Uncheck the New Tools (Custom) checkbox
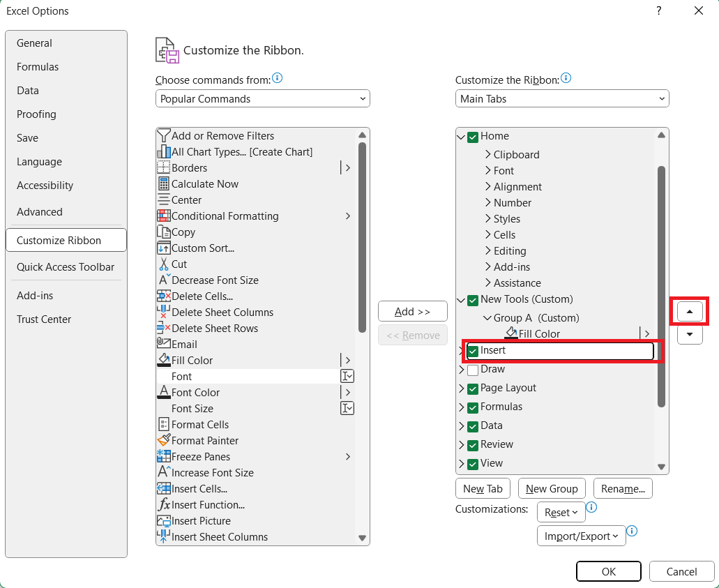 (x=473, y=300)
